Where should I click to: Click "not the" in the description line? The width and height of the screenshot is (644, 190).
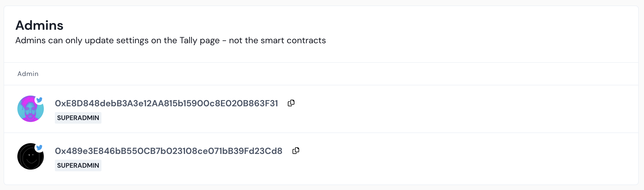[243, 40]
